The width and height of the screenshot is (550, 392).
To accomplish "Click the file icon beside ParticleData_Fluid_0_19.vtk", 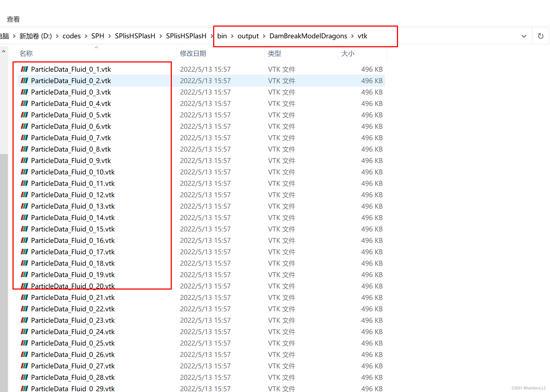I will 24,275.
